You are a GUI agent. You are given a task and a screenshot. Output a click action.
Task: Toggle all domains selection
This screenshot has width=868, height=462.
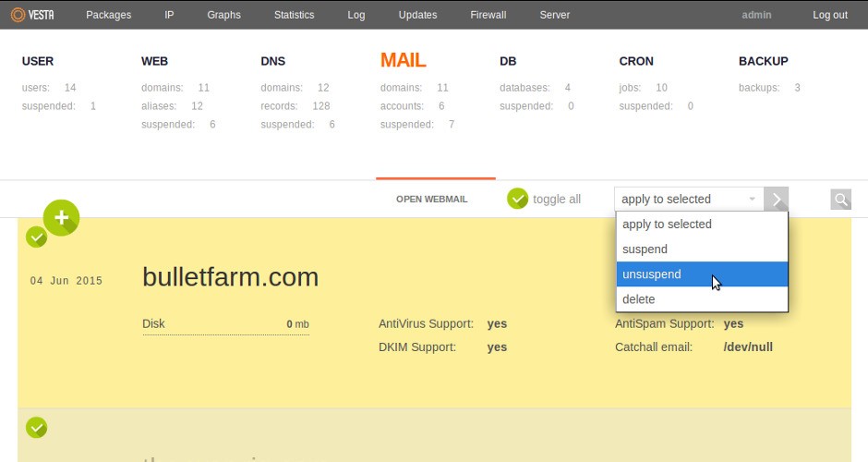click(544, 199)
